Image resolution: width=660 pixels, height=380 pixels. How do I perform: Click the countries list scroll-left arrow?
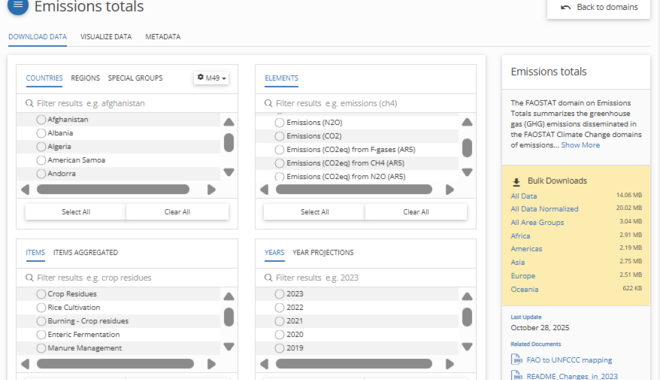[25, 189]
